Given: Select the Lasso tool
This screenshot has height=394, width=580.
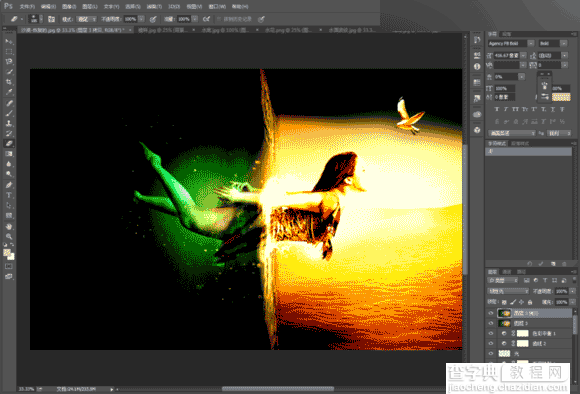Looking at the screenshot, I should [9, 61].
